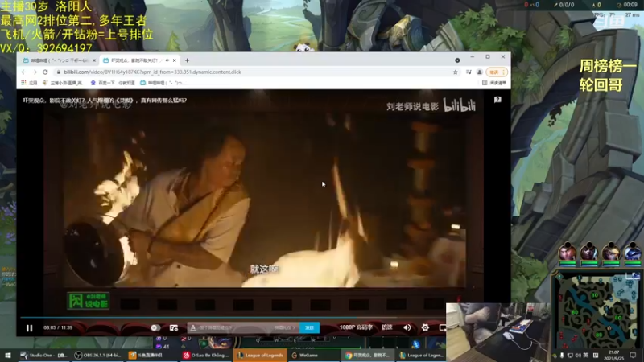Close the active video tab
Image resolution: width=644 pixels, height=362 pixels.
coord(175,60)
